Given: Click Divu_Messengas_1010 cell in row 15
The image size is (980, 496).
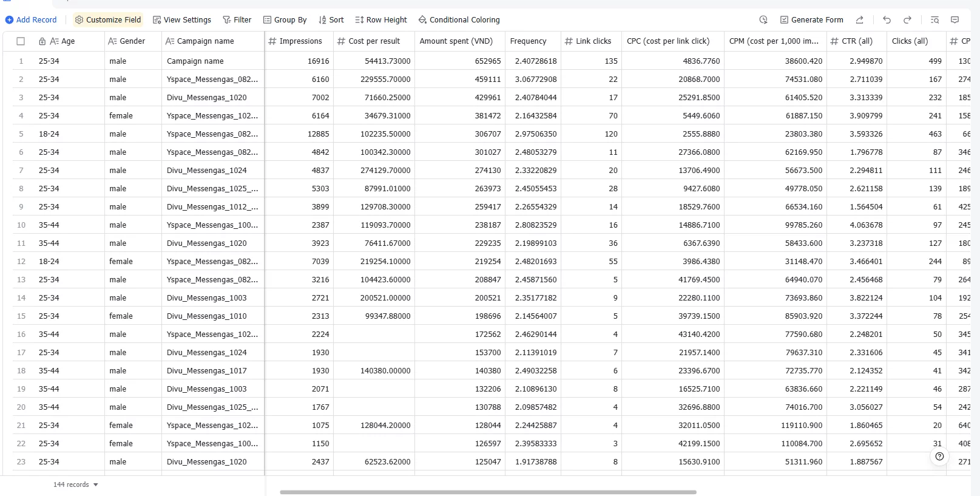Looking at the screenshot, I should [213, 316].
